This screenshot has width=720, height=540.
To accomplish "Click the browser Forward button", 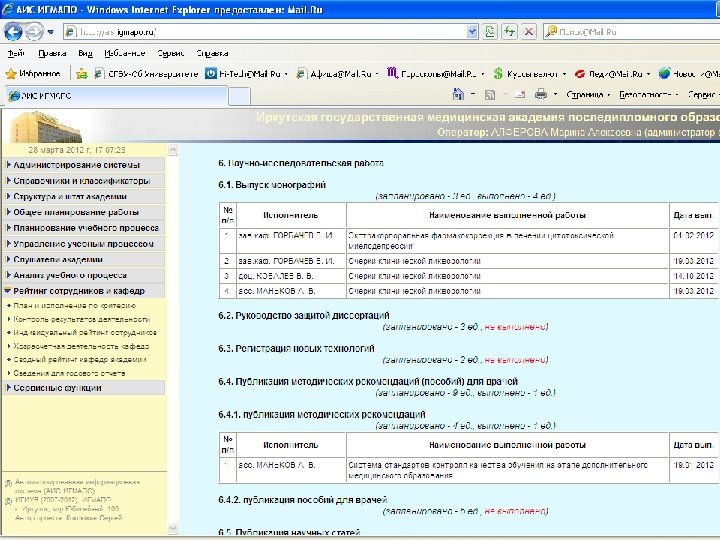I will coord(34,32).
